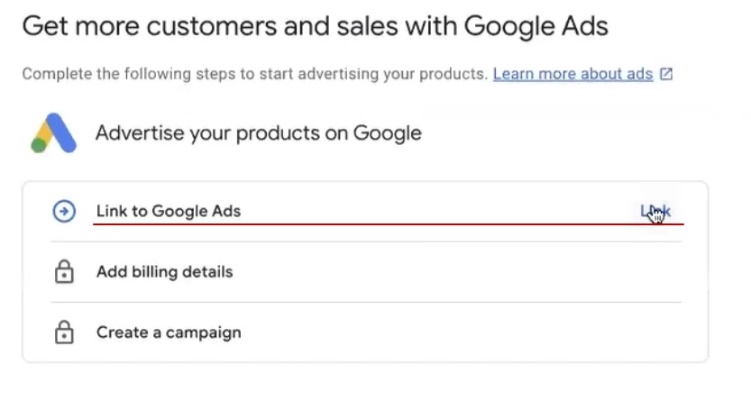Open the "Learn more about ads" link
751x401 pixels.
(572, 74)
